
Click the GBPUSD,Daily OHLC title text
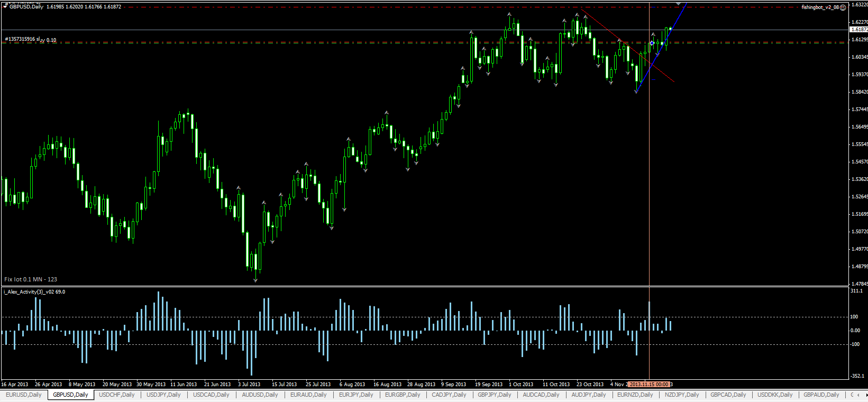(x=65, y=7)
